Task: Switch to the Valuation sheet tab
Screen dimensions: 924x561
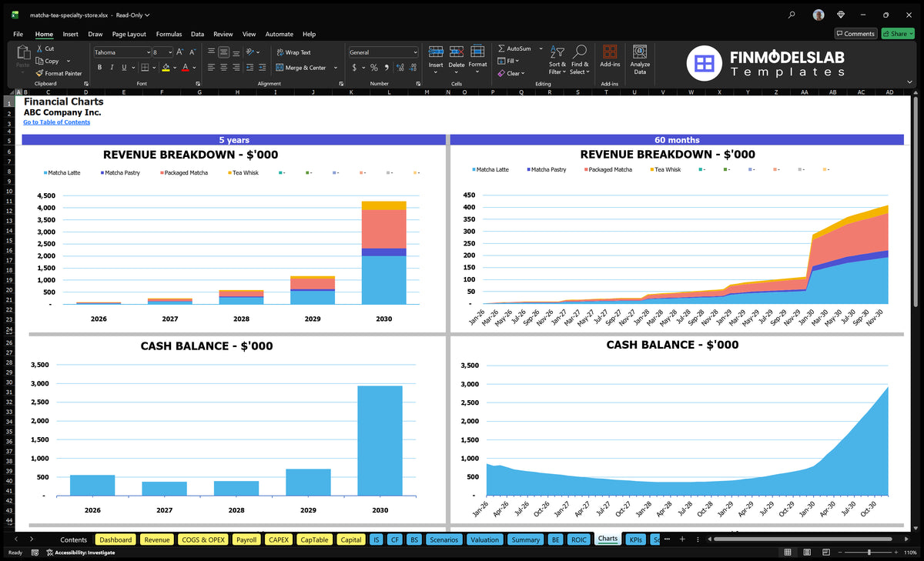Action: 484,539
